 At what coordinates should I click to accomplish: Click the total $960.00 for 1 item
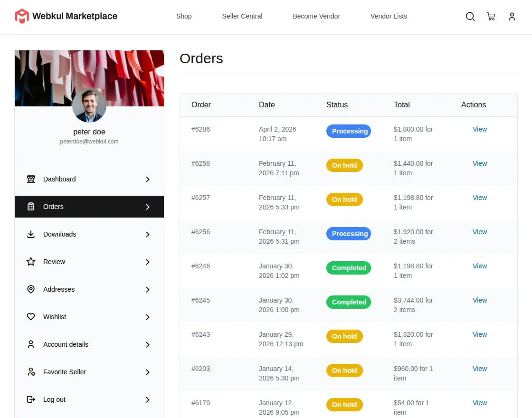pyautogui.click(x=413, y=373)
